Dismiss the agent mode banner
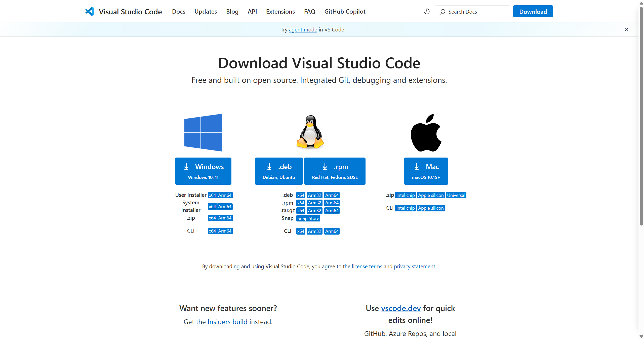This screenshot has width=644, height=339. click(626, 30)
